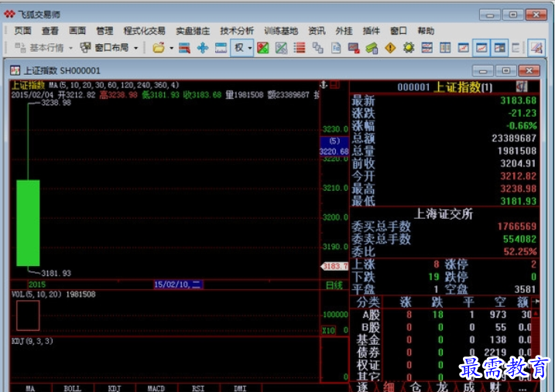Viewport: 555px width, 392px height.
Task: Click the green money stack icon
Action: click(372, 48)
